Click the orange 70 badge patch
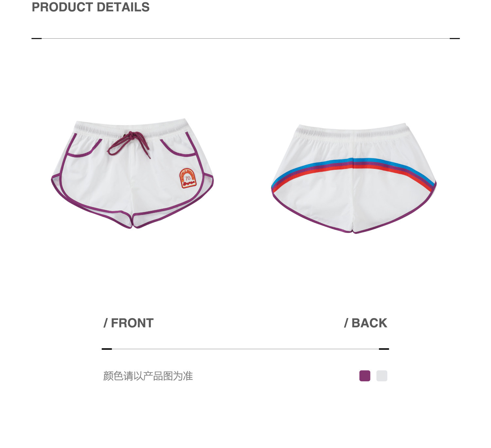This screenshot has width=491, height=448. click(x=188, y=178)
